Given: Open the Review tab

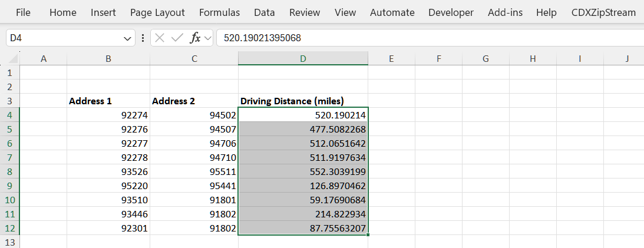Looking at the screenshot, I should point(305,12).
